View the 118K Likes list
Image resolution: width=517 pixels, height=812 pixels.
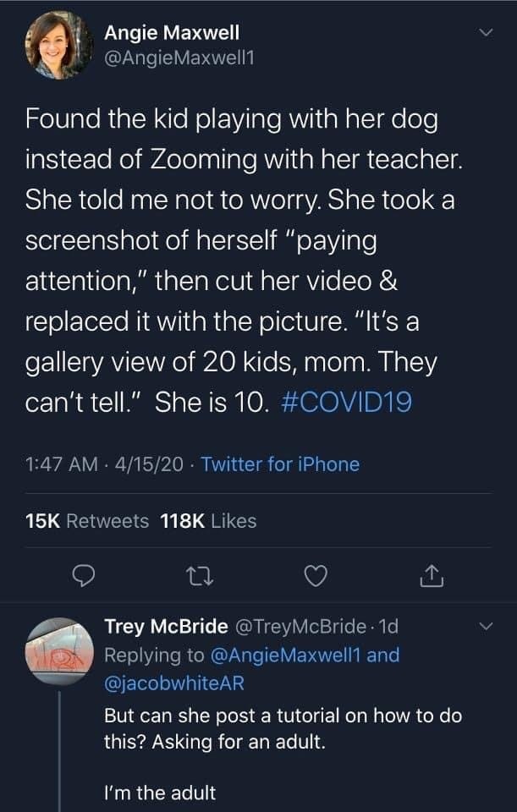coord(208,521)
